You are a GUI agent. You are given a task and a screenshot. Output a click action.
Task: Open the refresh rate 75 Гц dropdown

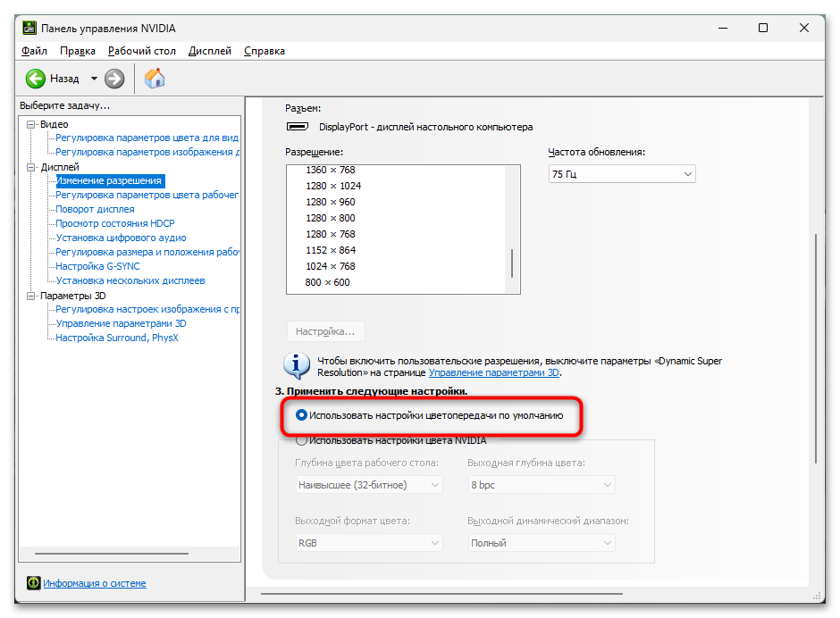click(x=622, y=174)
